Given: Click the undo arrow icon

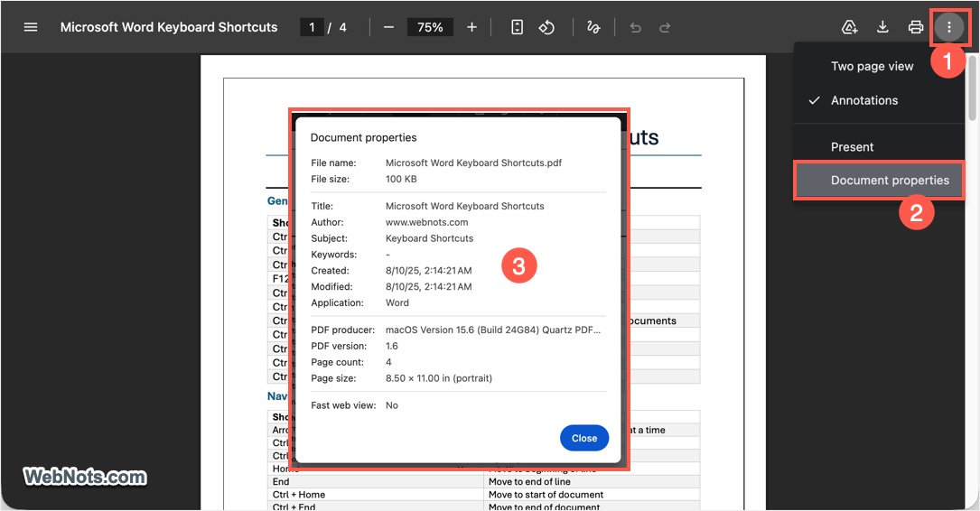Looking at the screenshot, I should point(636,27).
